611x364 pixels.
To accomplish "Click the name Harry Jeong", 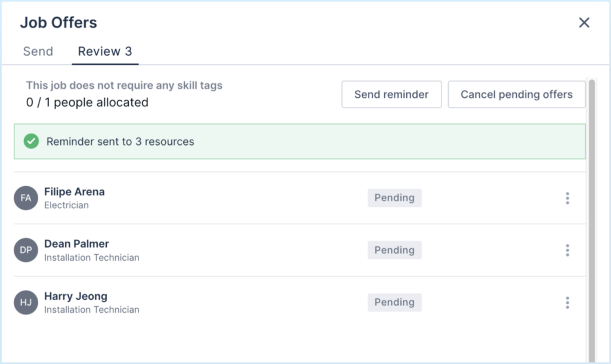I will [x=76, y=296].
